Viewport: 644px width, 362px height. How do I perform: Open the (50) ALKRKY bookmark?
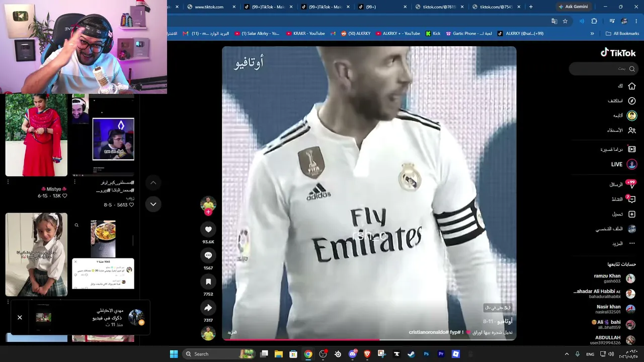tap(355, 34)
